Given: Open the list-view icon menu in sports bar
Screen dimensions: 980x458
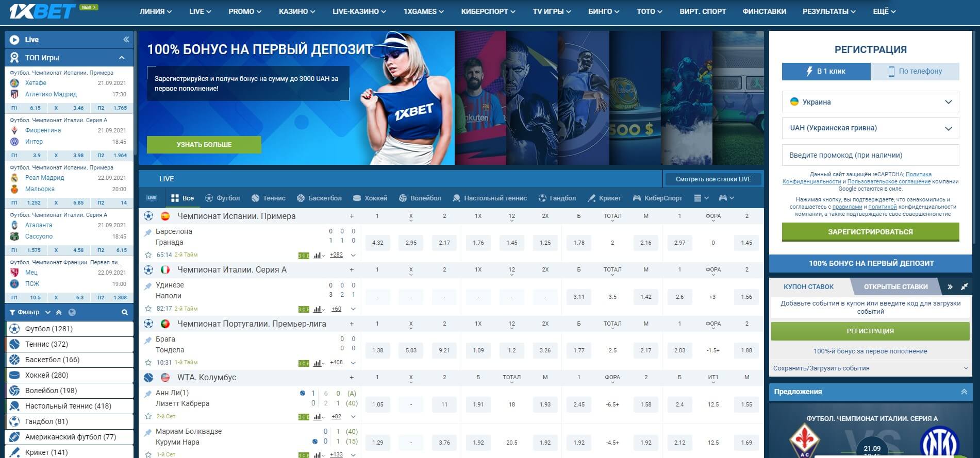Looking at the screenshot, I should (701, 198).
